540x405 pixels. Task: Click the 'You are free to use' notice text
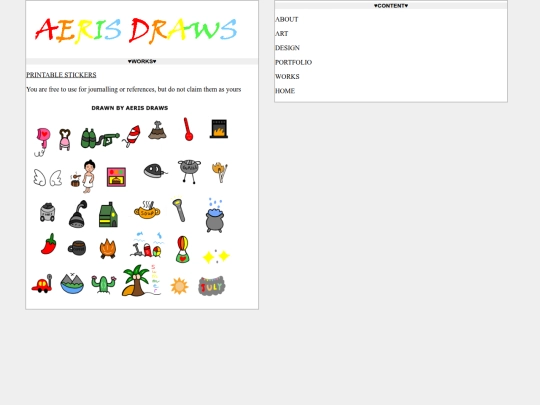(x=134, y=89)
